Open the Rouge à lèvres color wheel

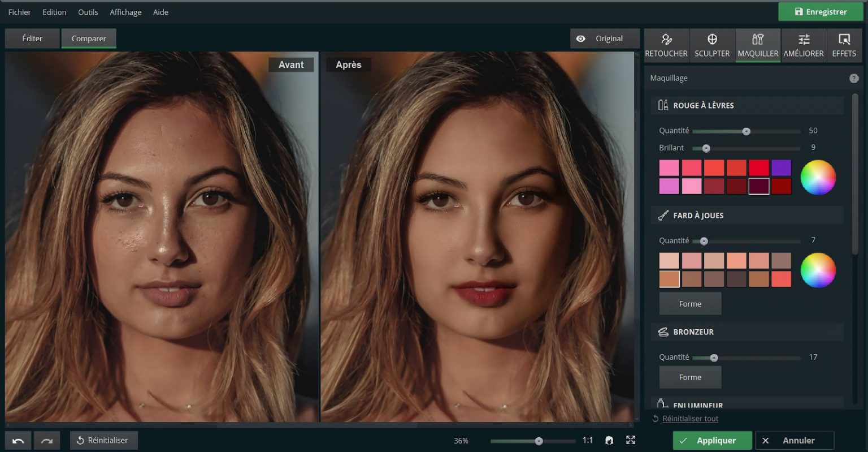(x=818, y=177)
